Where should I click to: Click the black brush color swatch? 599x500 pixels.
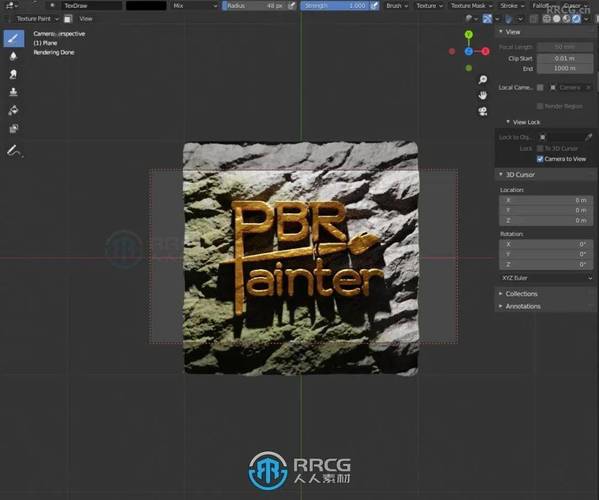click(x=146, y=5)
